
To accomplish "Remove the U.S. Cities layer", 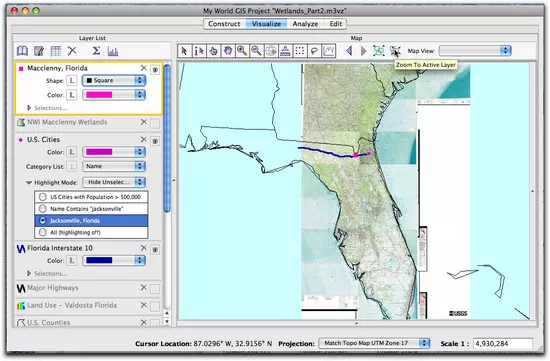I will [143, 140].
